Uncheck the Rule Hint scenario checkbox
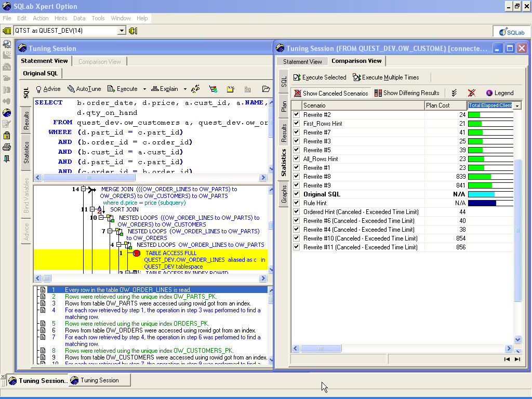 pyautogui.click(x=297, y=203)
